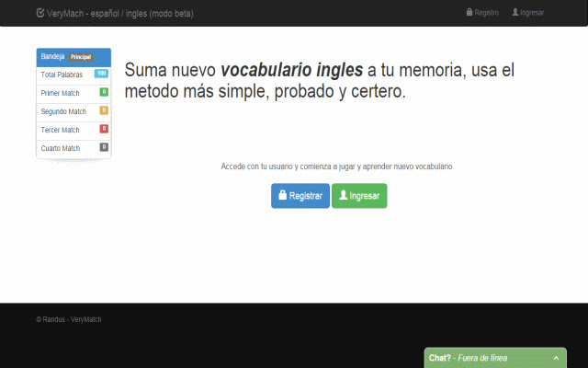
Task: Click the green Primer Match count badge
Action: 104,92
